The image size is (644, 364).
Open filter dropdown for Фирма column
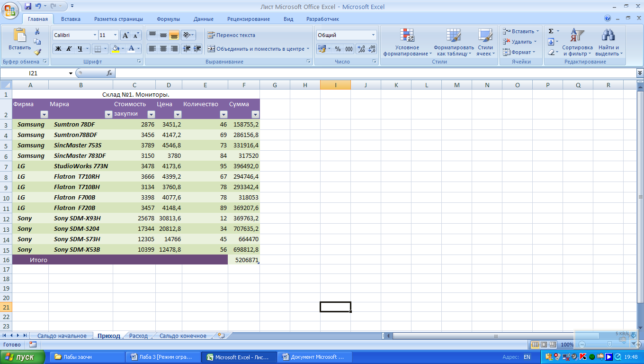pos(44,114)
